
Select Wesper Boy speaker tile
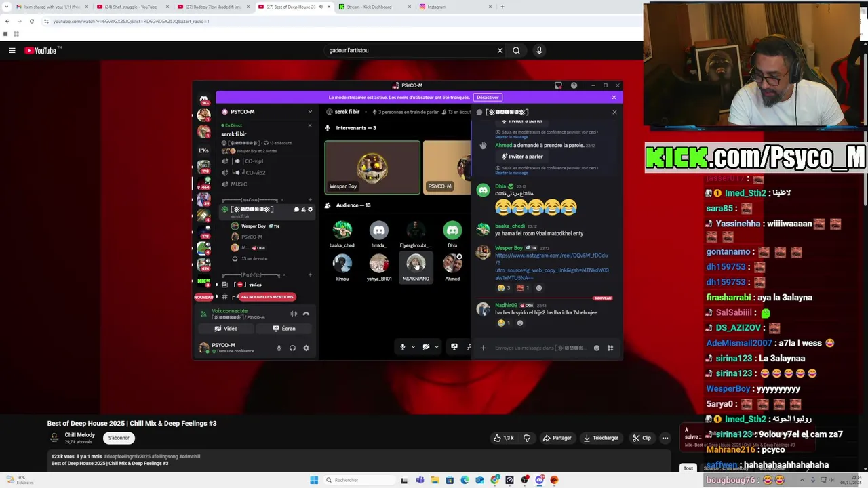point(372,167)
